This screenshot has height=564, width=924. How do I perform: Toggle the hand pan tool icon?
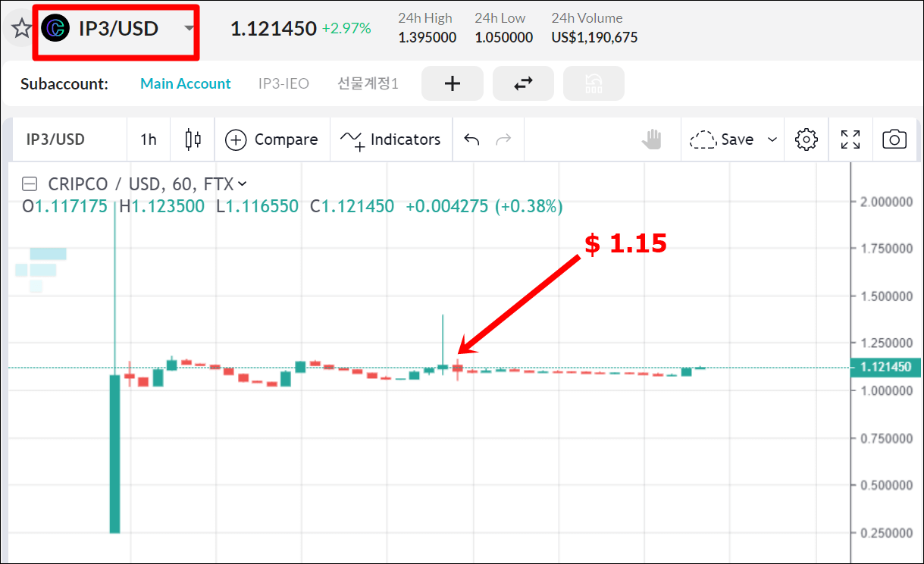click(x=652, y=139)
